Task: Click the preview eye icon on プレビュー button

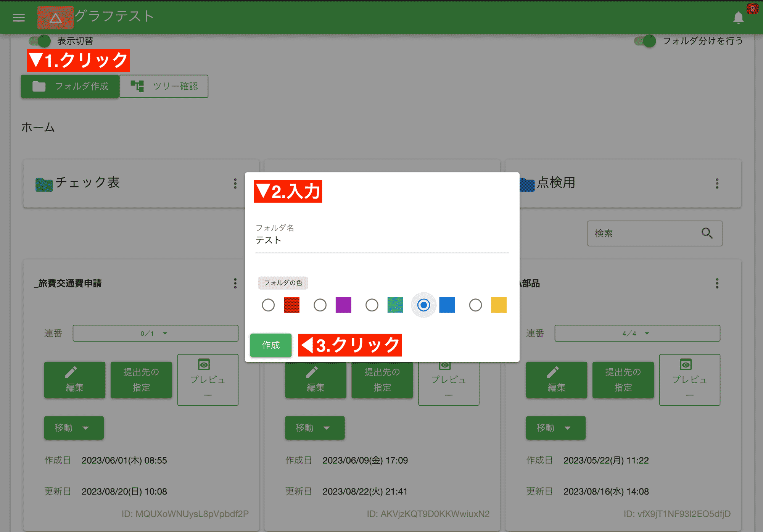Action: pos(203,364)
